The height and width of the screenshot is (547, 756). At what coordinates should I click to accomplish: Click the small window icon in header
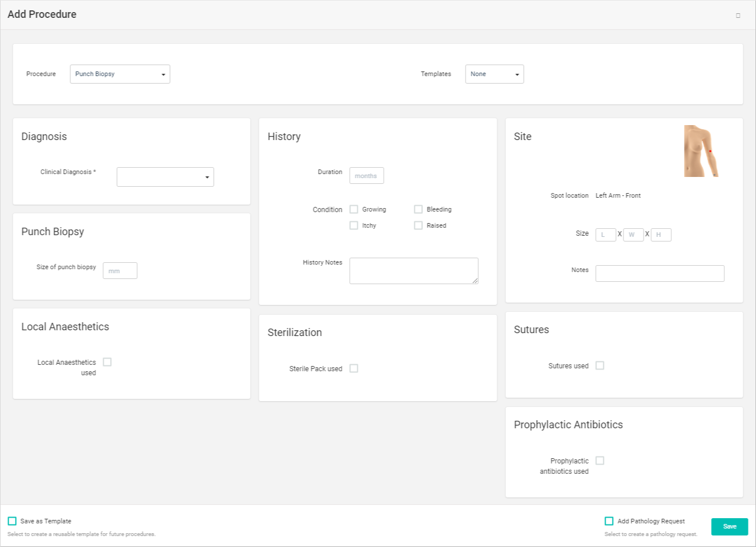(x=738, y=16)
